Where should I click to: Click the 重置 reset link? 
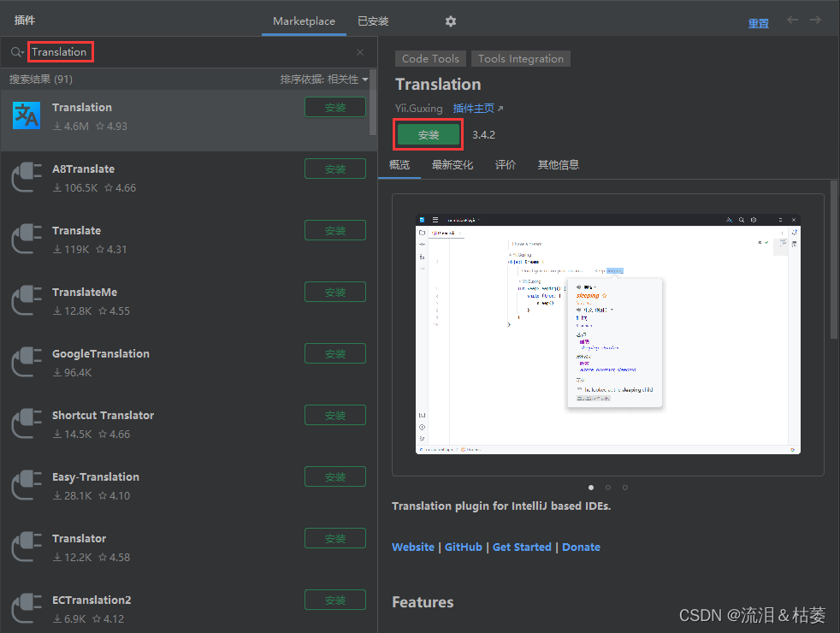(759, 24)
